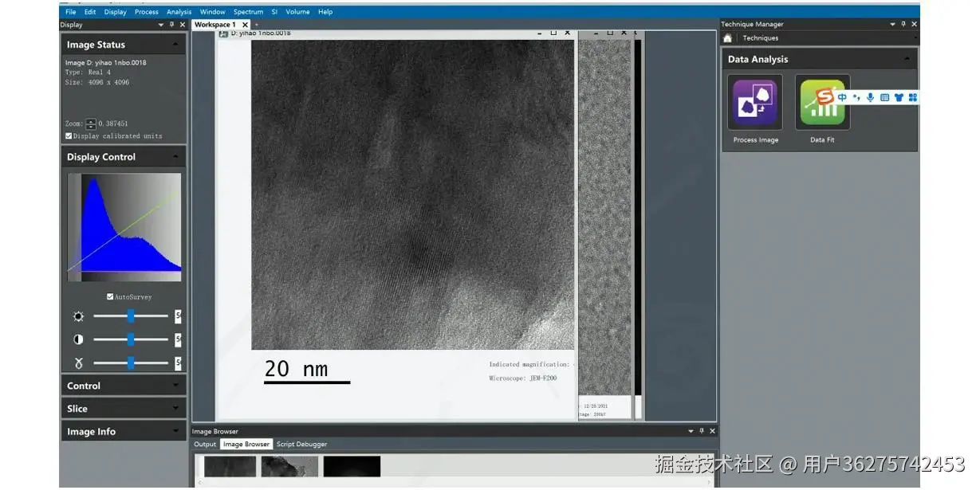This screenshot has height=490, width=980.
Task: Pin the Display panel
Action: 171,25
